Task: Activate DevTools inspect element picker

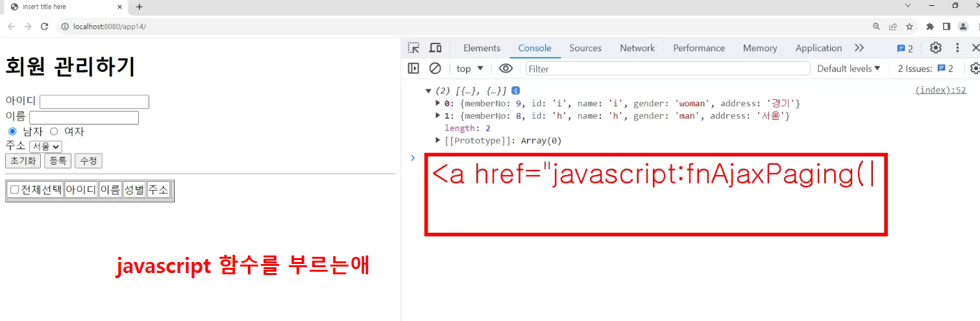Action: tap(413, 48)
